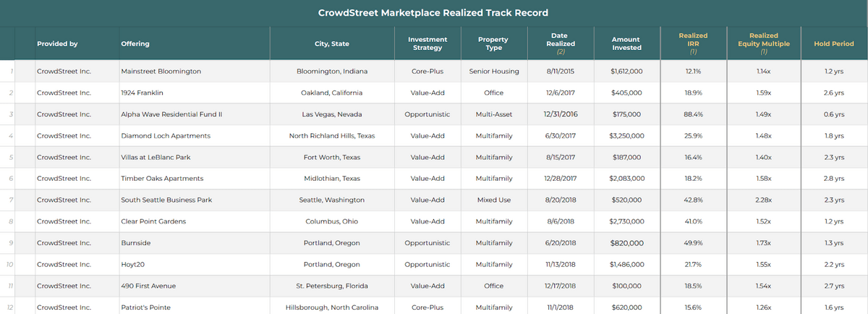
Task: Select the City, State column header
Action: coord(332,43)
